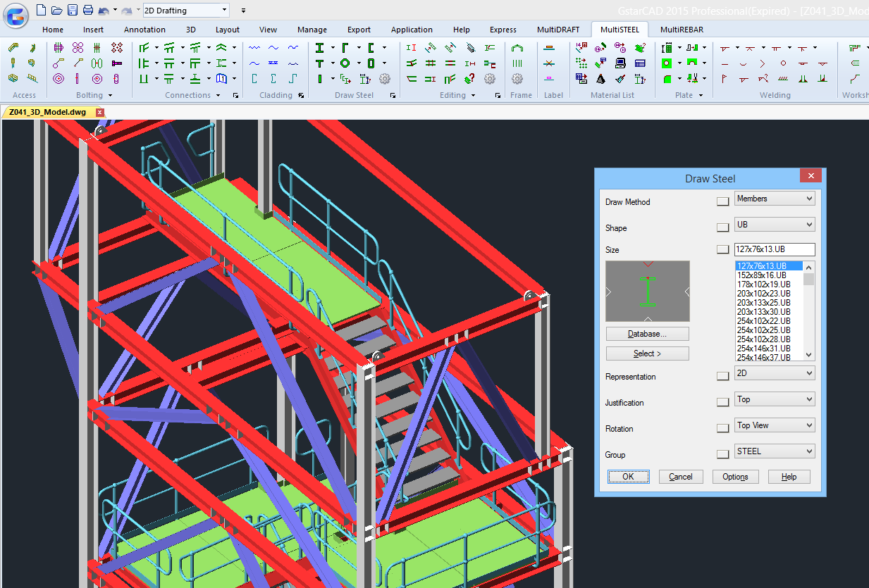Check the box next to Rotation
This screenshot has height=588, width=869.
coord(722,427)
